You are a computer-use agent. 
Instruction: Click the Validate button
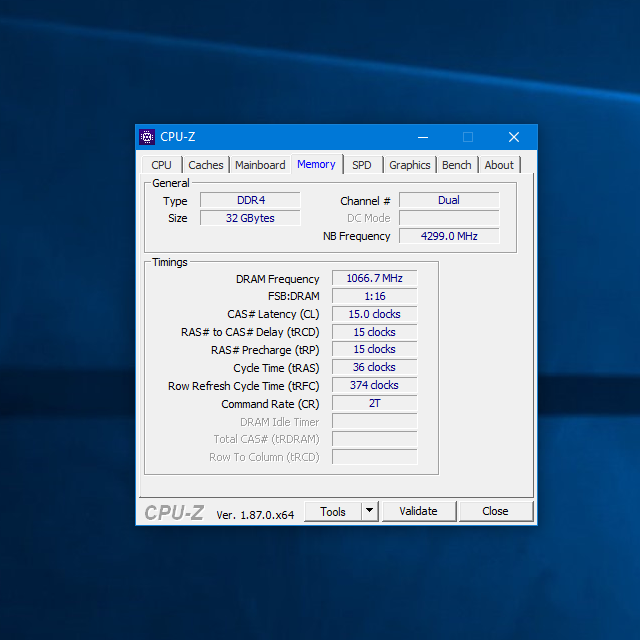[x=418, y=511]
